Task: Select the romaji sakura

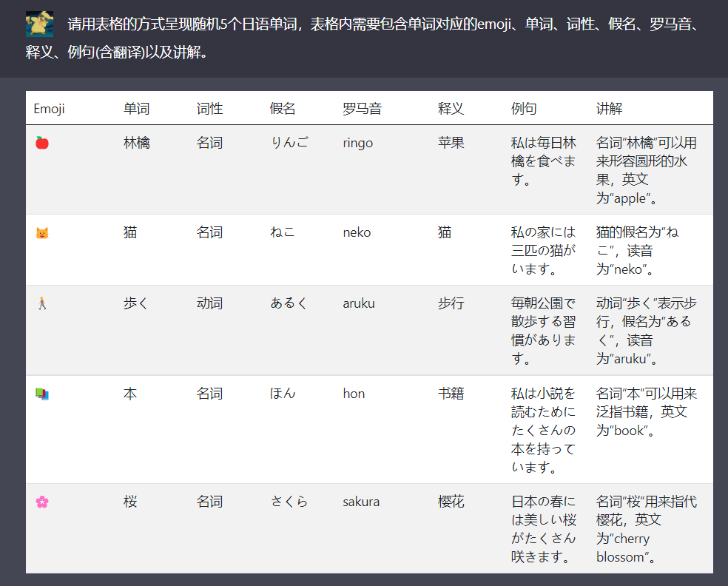Action: [x=361, y=502]
